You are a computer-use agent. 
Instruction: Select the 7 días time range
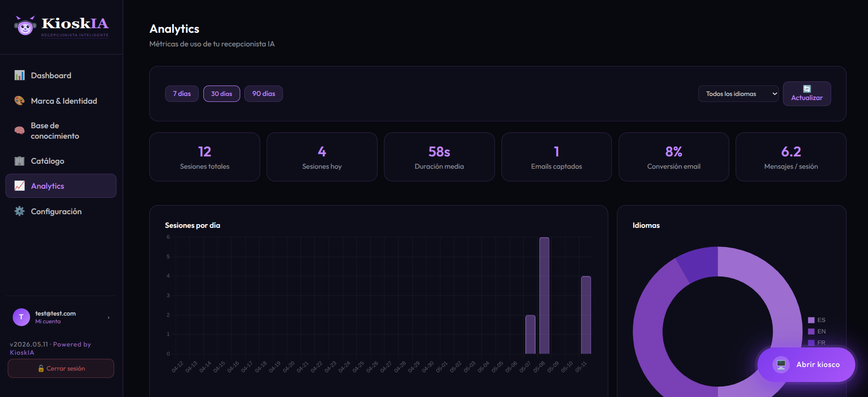tap(182, 94)
